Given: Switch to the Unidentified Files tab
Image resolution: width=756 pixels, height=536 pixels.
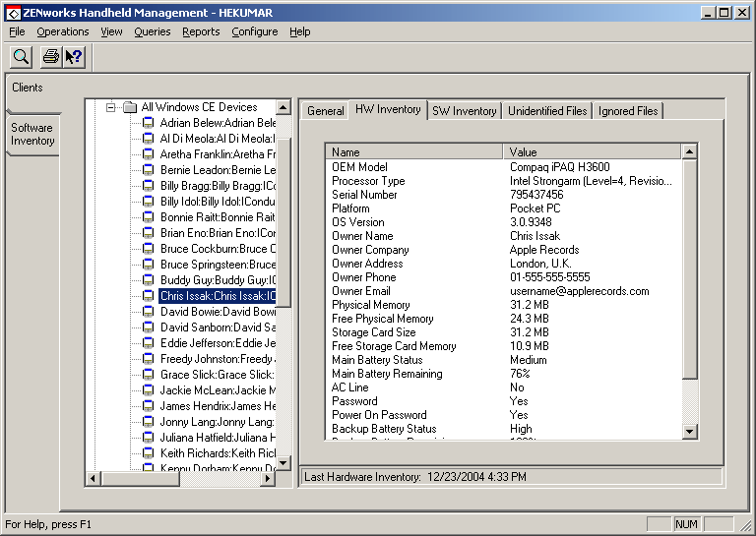Looking at the screenshot, I should pyautogui.click(x=547, y=111).
